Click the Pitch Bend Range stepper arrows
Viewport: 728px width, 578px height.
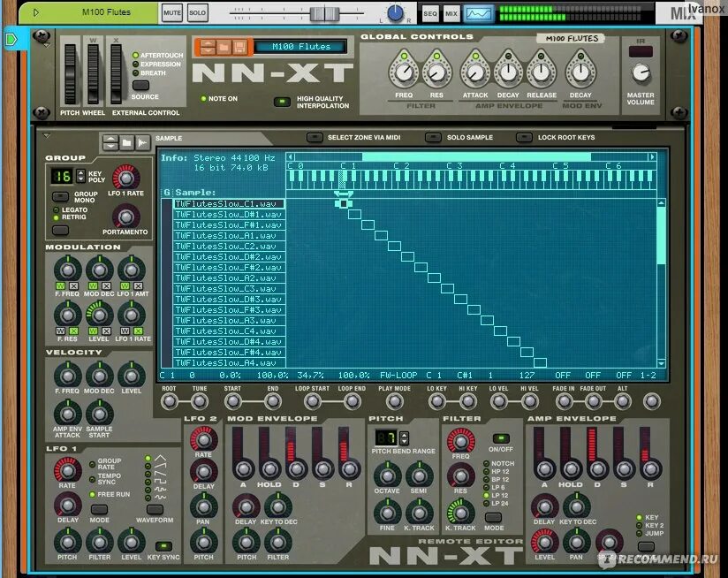(x=404, y=437)
